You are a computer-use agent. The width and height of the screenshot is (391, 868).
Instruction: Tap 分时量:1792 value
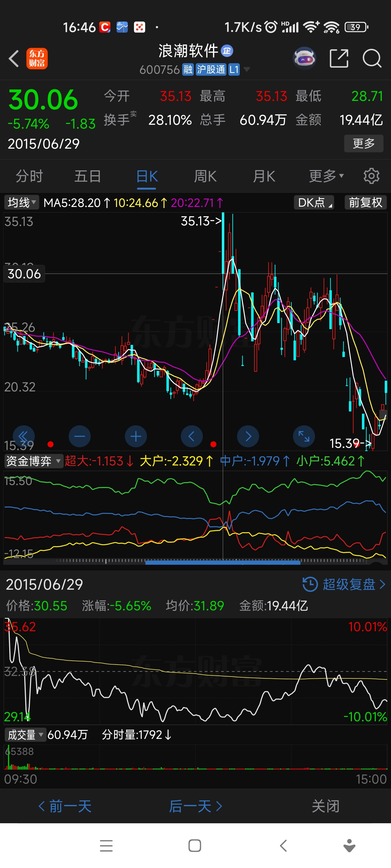pos(137,735)
